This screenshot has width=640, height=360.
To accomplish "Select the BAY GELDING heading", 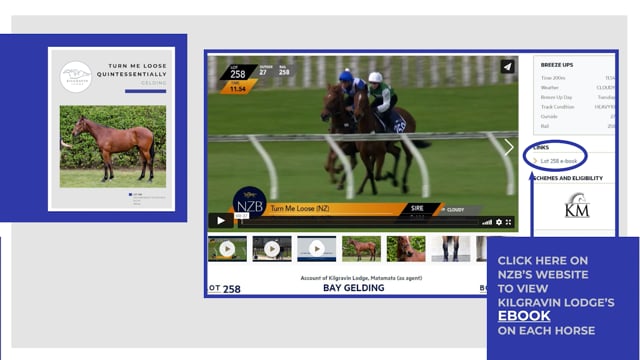I will point(353,288).
